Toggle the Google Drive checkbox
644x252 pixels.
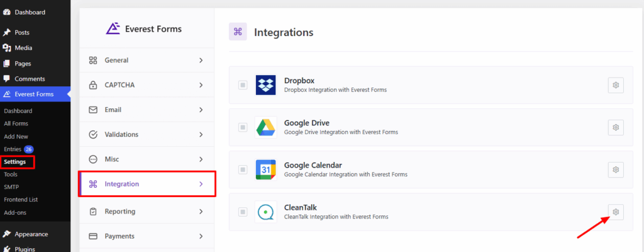[x=243, y=128]
